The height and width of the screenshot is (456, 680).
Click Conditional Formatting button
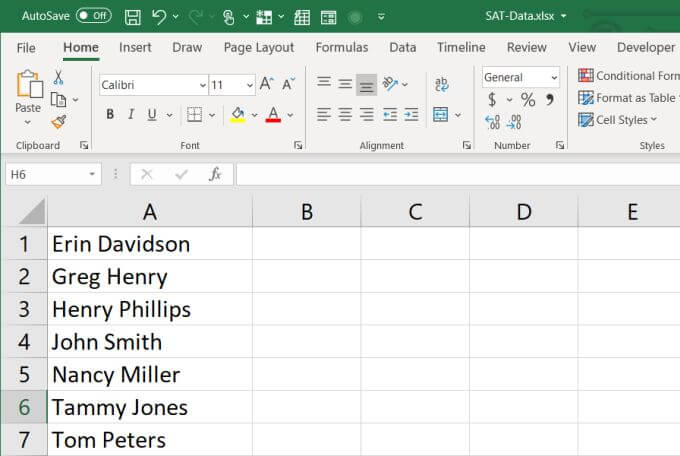pos(629,75)
